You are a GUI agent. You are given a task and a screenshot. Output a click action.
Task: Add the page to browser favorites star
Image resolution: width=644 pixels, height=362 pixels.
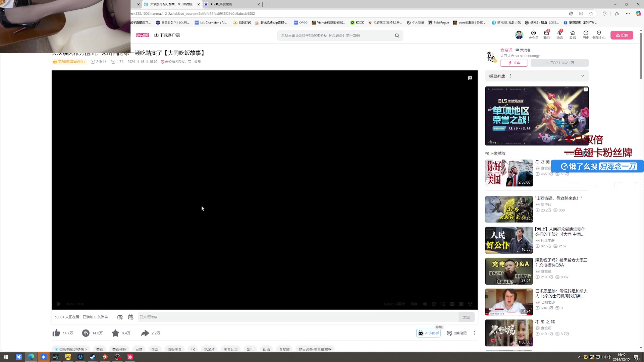tap(591, 13)
